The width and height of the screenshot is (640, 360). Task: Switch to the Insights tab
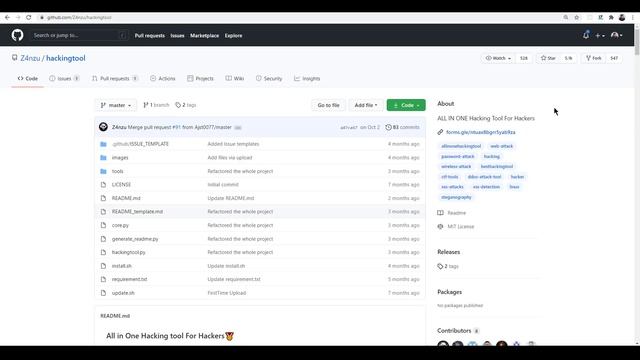(307, 78)
